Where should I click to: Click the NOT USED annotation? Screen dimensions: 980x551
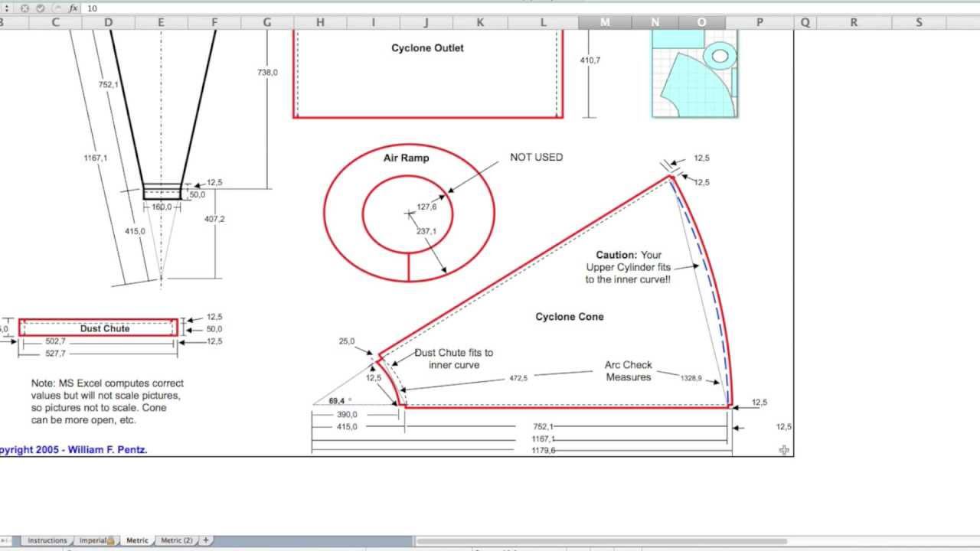click(x=536, y=157)
